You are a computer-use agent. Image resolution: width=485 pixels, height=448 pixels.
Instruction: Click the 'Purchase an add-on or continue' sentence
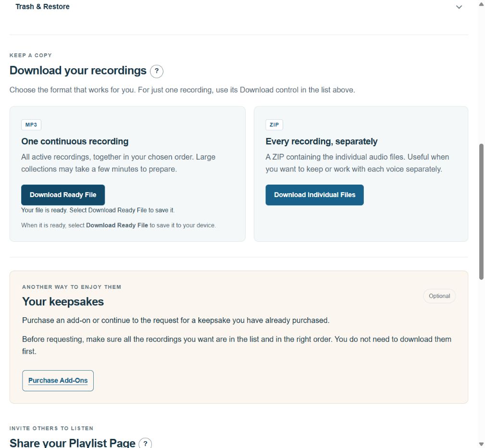tap(176, 320)
